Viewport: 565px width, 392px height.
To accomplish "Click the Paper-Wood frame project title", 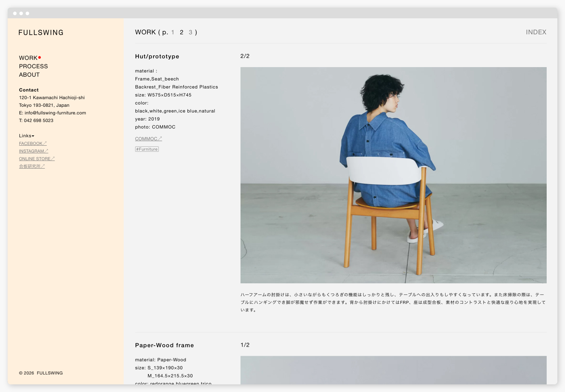I will point(165,345).
